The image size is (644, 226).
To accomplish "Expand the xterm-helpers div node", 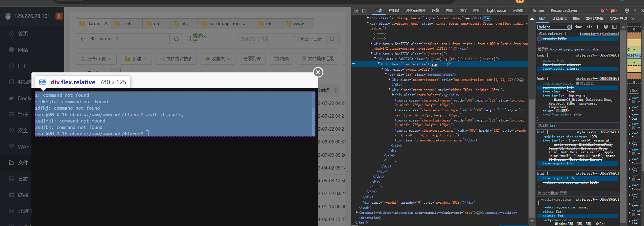I will coord(393,95).
